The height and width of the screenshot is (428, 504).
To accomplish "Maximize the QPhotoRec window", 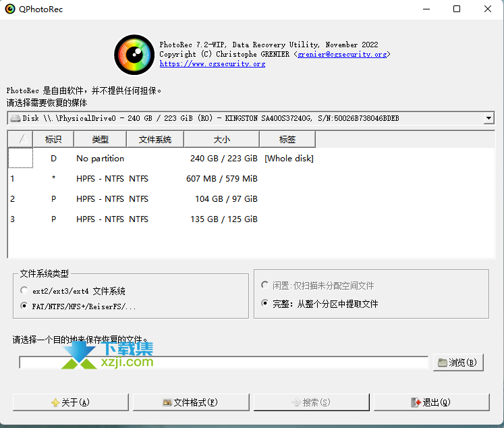I will coord(456,9).
